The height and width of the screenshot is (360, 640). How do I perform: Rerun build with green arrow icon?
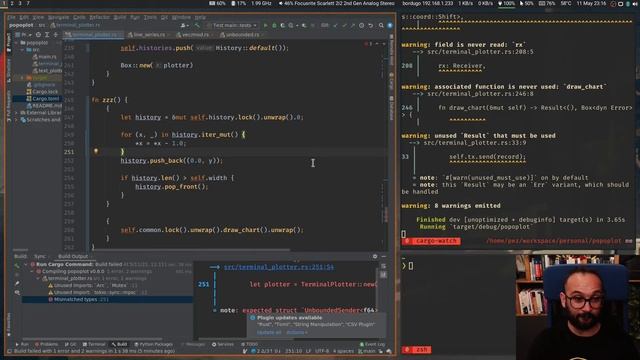coord(17,265)
